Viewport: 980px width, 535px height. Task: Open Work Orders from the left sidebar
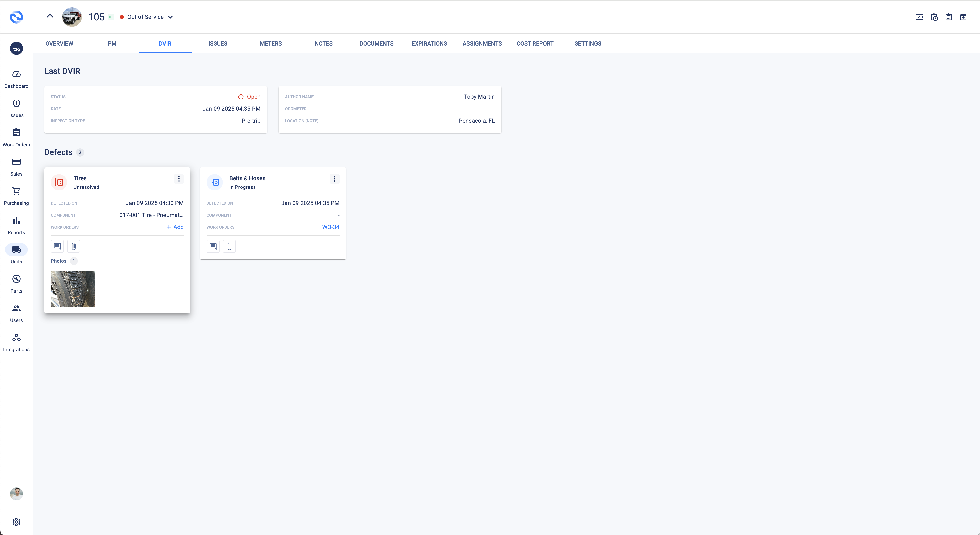[x=16, y=137]
